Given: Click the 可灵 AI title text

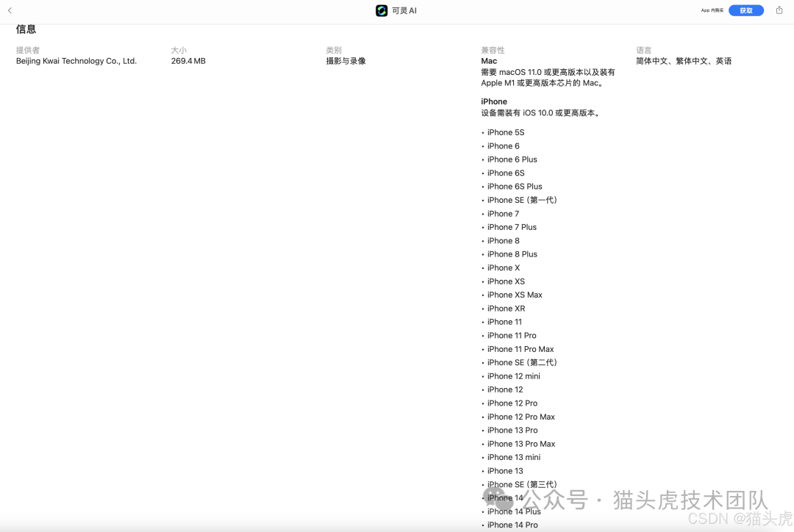Looking at the screenshot, I should pyautogui.click(x=404, y=10).
